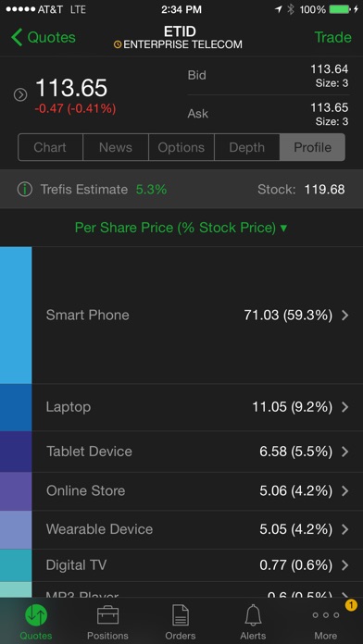
Task: Select the Depth segment
Action: coord(247,147)
